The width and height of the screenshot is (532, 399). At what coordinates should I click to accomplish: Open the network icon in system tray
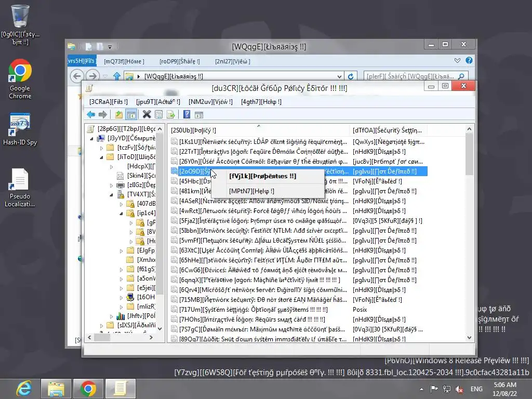coord(447,389)
